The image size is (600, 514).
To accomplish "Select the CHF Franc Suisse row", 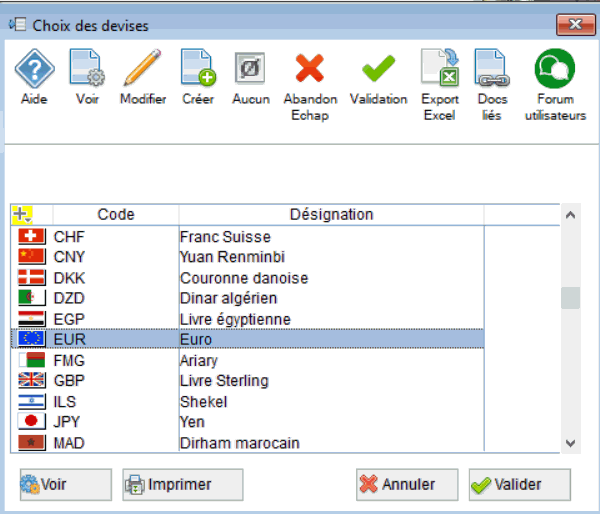I will coord(248,237).
